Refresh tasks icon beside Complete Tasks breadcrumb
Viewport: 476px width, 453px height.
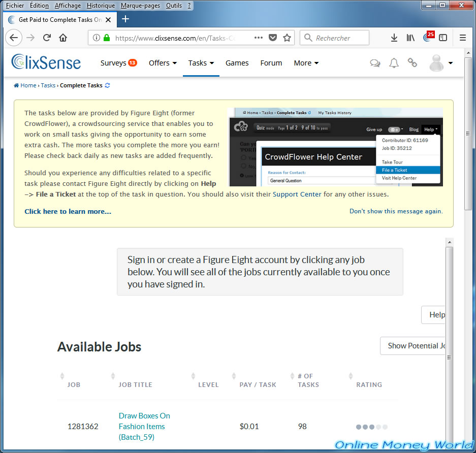point(108,85)
